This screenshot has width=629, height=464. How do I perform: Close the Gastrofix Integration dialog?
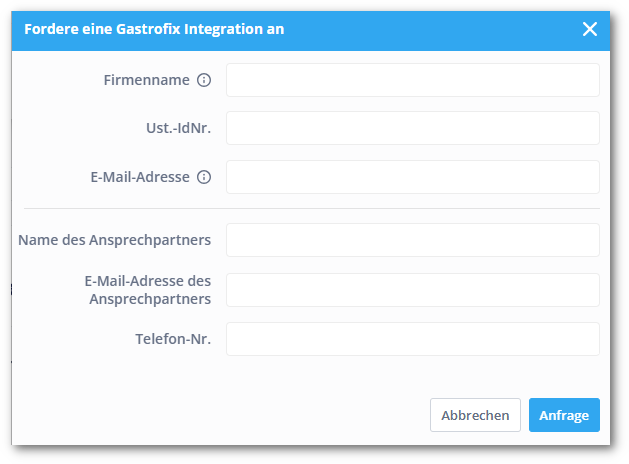(x=590, y=29)
